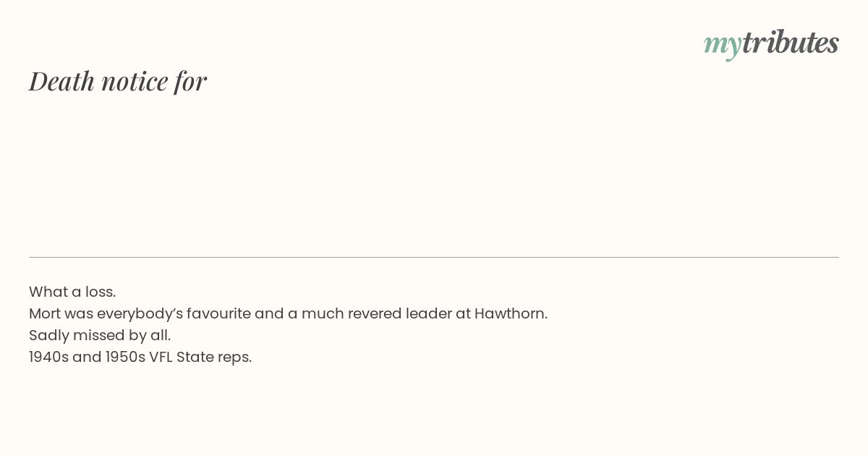Click the "What a loss." line
The image size is (868, 456).
click(x=72, y=292)
